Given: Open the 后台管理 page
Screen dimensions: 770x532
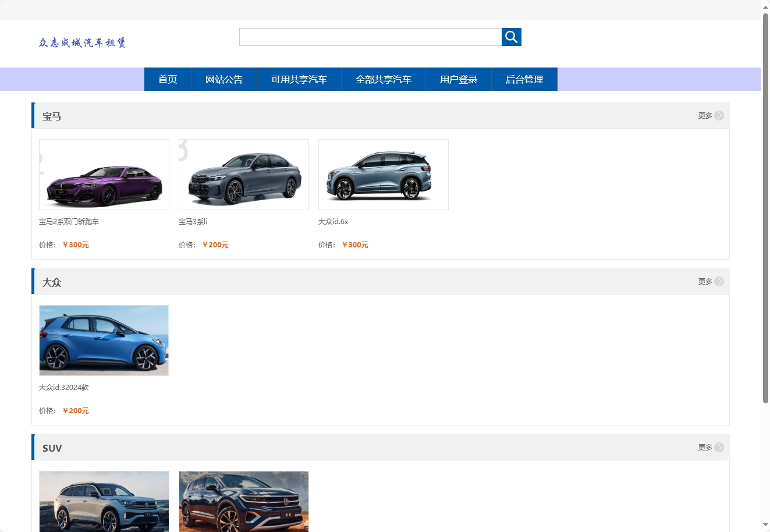Looking at the screenshot, I should pos(524,79).
